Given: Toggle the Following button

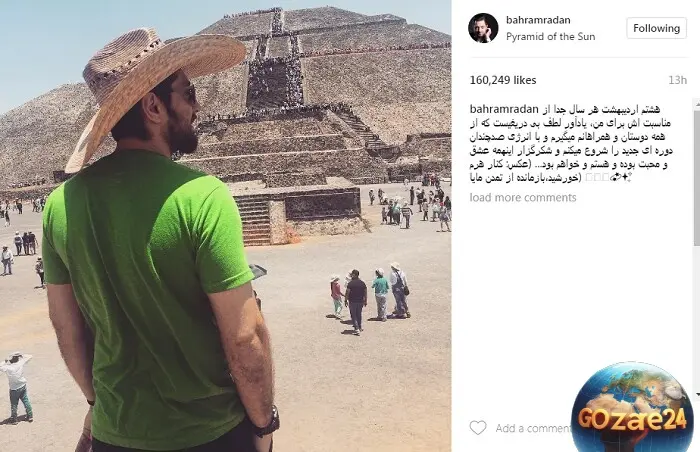Looking at the screenshot, I should point(656,28).
